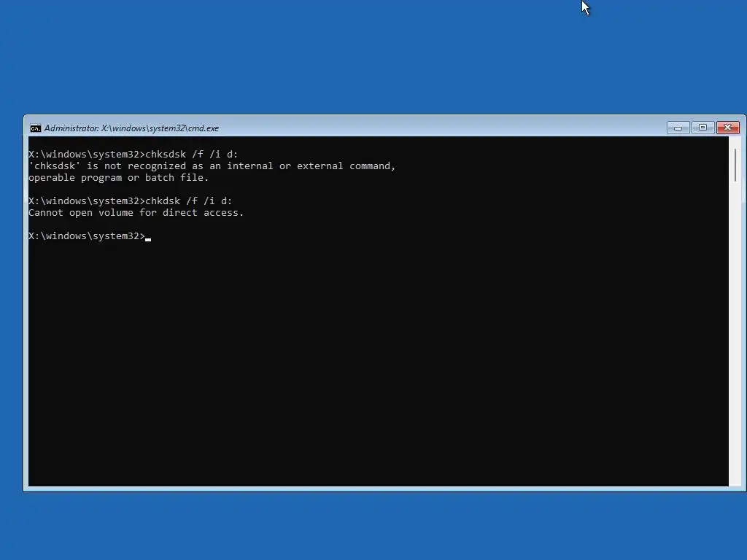747x560 pixels.
Task: Close the Administrator cmd.exe window
Action: pyautogui.click(x=727, y=128)
